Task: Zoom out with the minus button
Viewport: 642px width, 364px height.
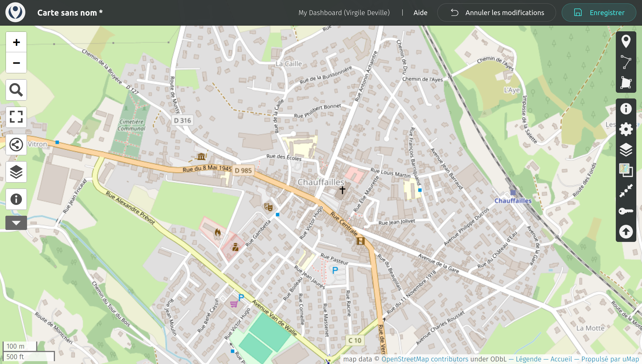Action: [16, 63]
